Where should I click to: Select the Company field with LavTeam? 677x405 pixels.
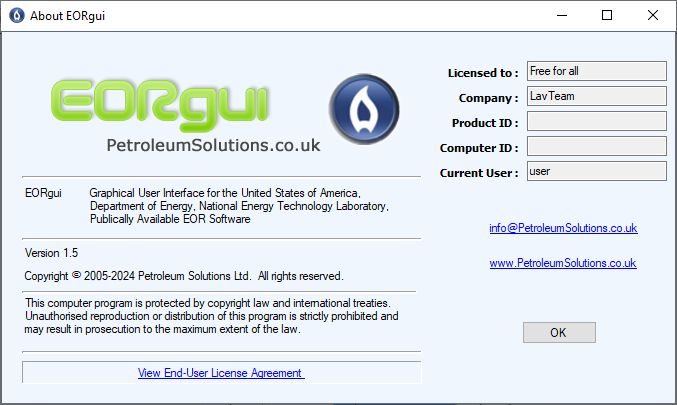click(x=597, y=96)
